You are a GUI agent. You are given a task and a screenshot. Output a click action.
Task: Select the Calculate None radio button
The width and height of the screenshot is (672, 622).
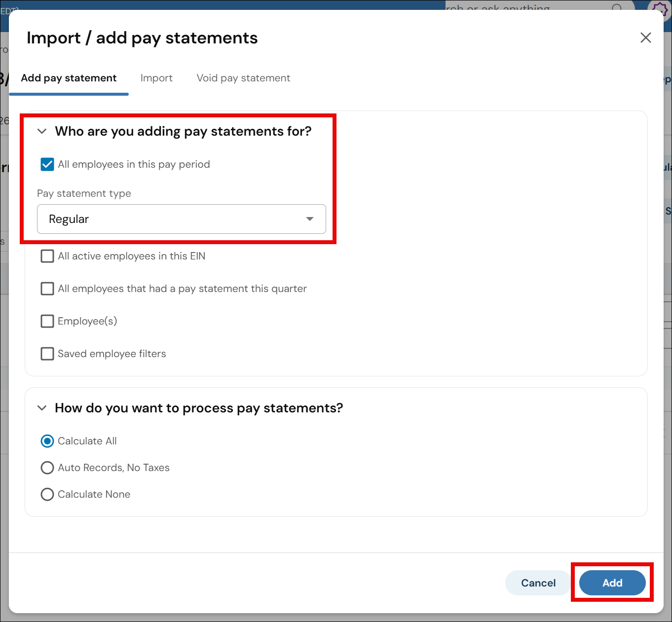[x=47, y=494]
